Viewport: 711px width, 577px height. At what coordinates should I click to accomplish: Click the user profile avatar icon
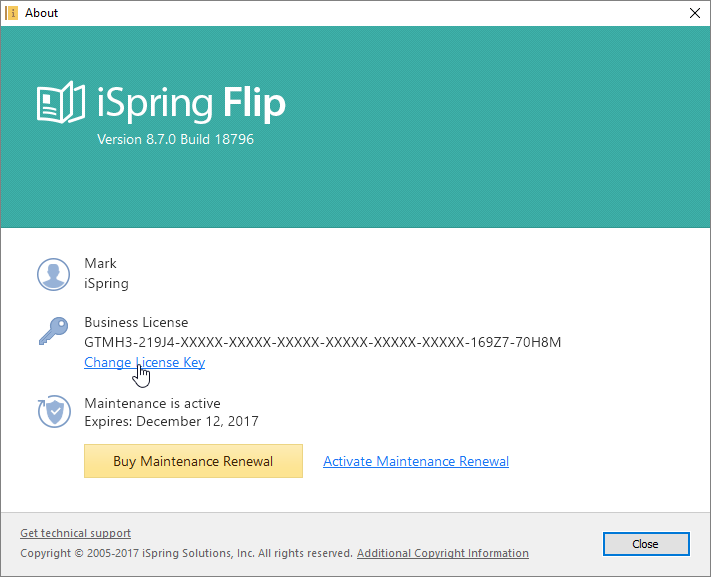pos(54,274)
